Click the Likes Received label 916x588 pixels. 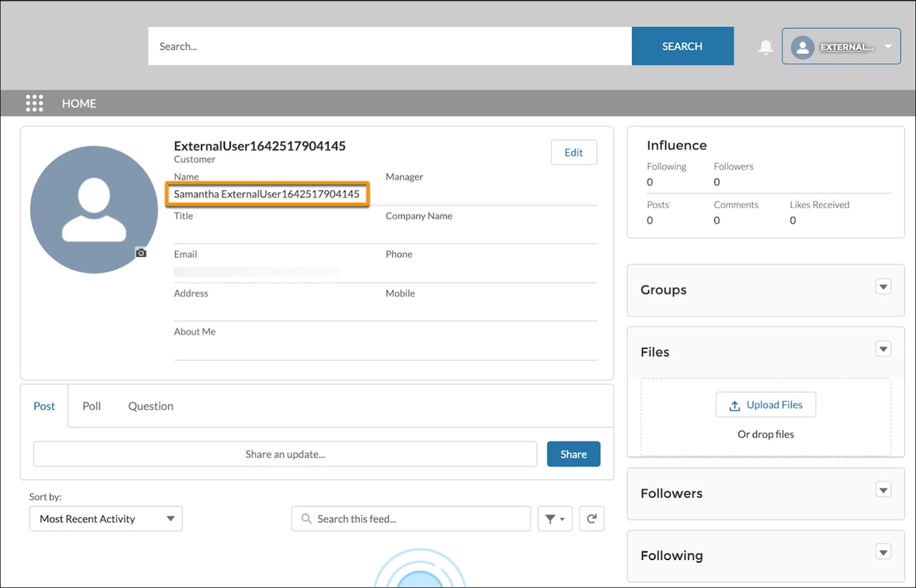pos(820,205)
